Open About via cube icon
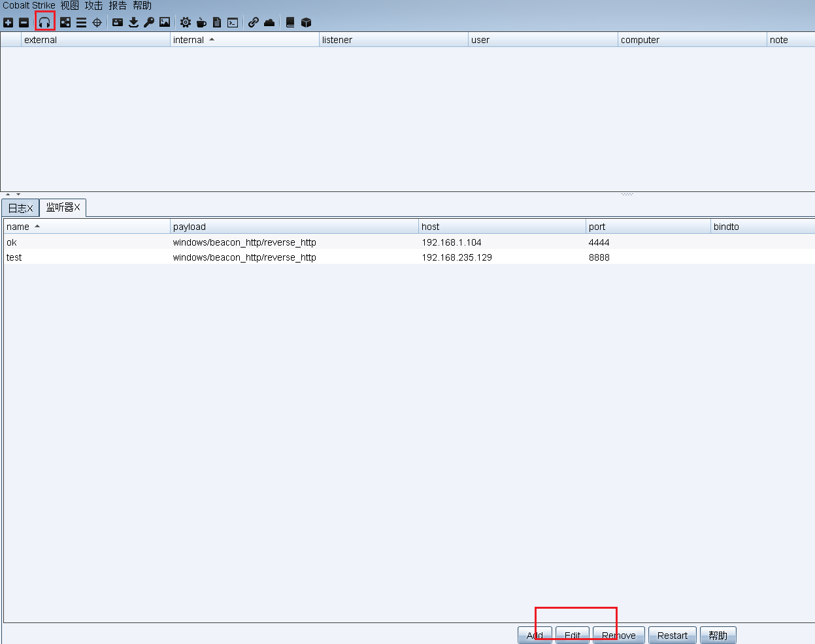This screenshot has height=644, width=815. point(306,22)
